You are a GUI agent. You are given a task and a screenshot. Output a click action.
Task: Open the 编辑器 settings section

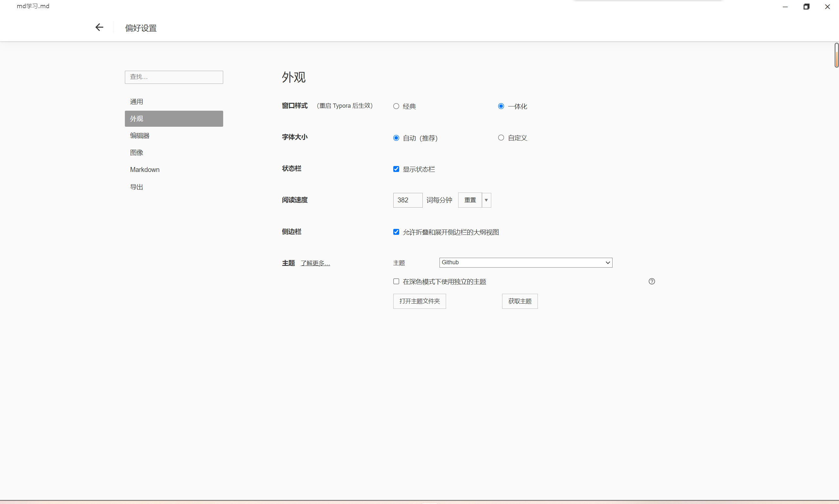(x=140, y=136)
